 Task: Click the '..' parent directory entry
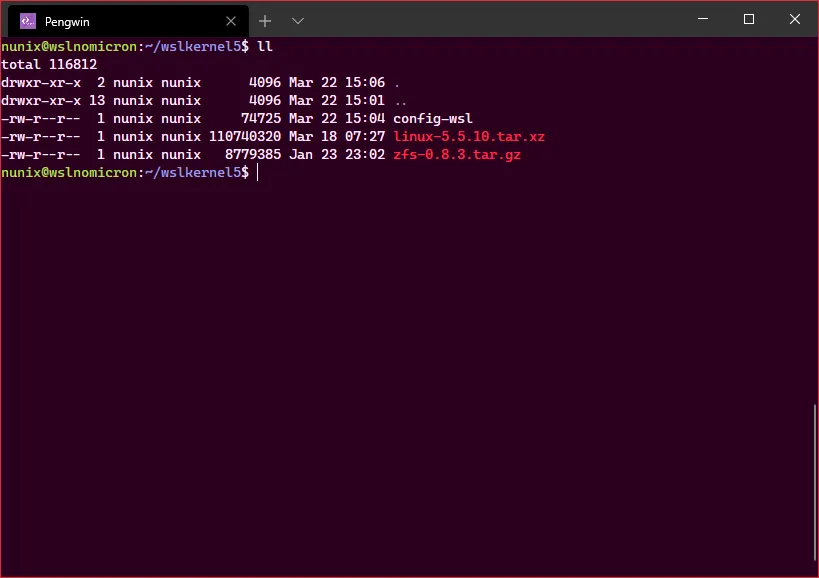400,100
